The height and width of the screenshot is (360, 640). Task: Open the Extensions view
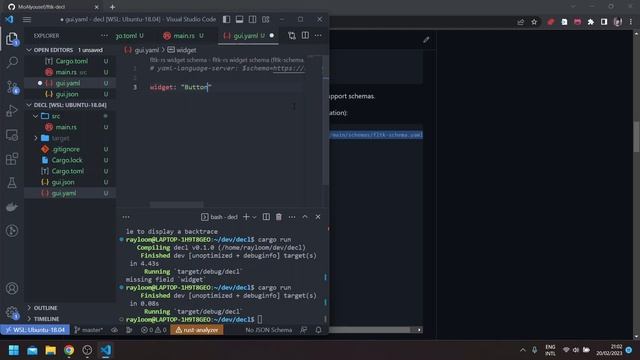(x=12, y=159)
